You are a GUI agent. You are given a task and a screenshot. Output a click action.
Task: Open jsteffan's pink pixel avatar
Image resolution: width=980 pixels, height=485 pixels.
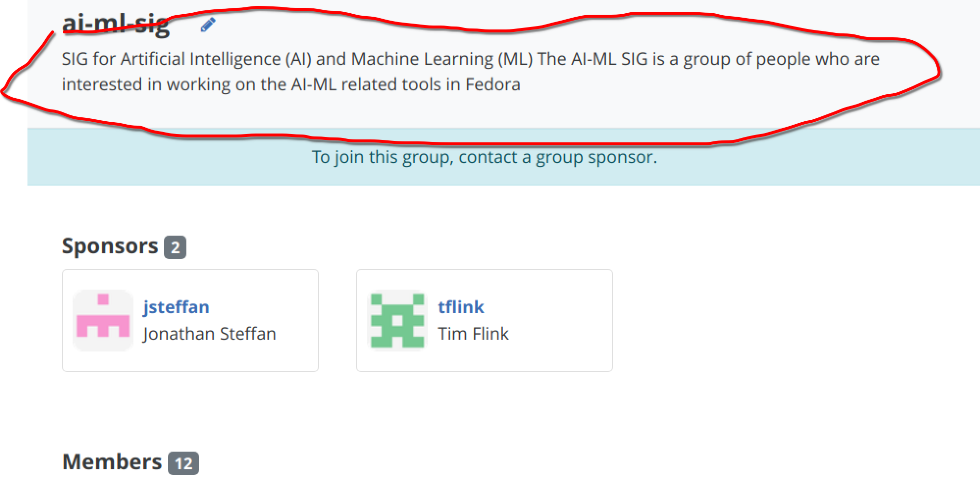[x=103, y=321]
